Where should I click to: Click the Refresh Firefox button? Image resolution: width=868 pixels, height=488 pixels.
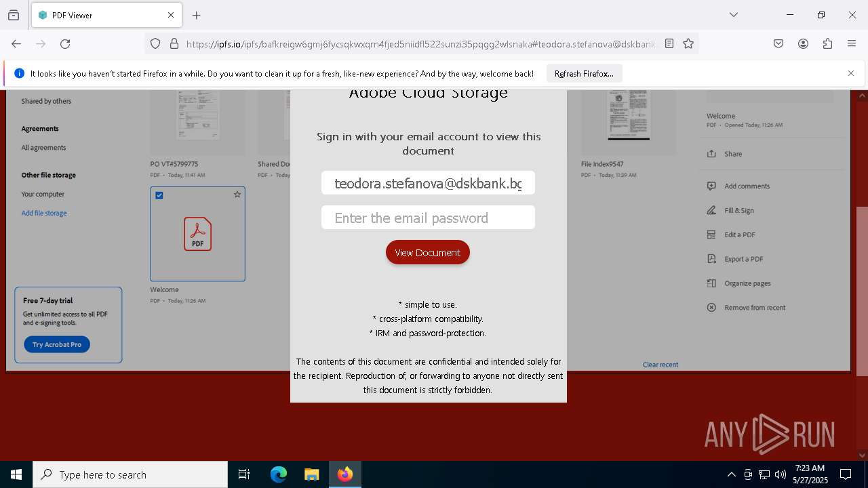pos(584,73)
